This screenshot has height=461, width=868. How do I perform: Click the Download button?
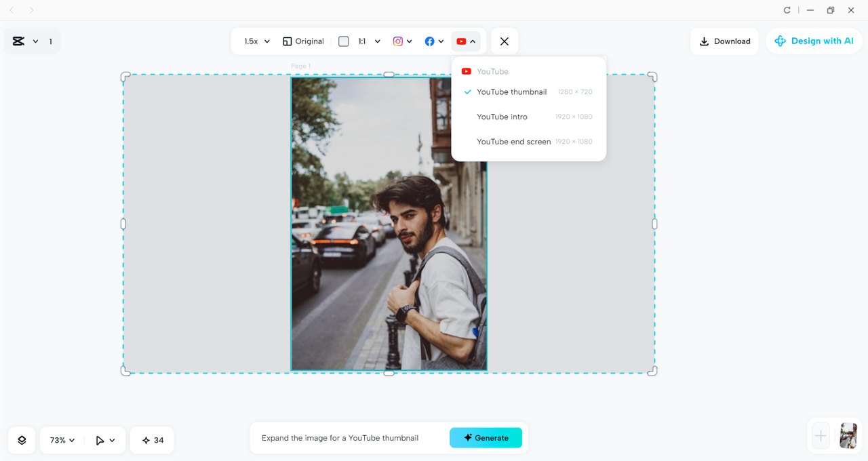[724, 41]
